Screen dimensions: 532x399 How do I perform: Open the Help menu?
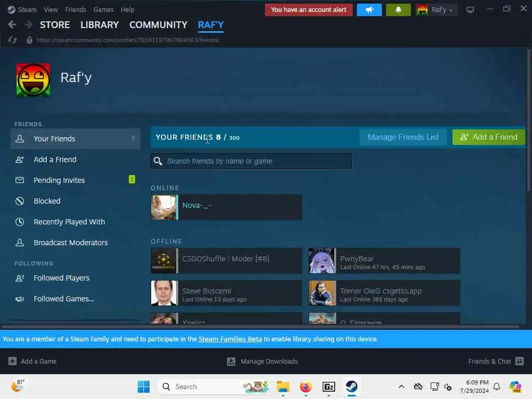[x=127, y=10]
